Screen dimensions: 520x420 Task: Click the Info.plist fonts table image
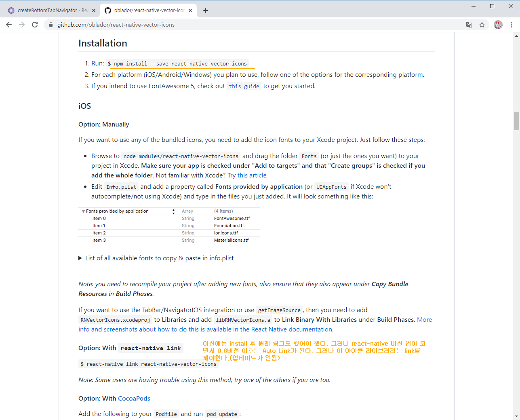[x=169, y=226]
